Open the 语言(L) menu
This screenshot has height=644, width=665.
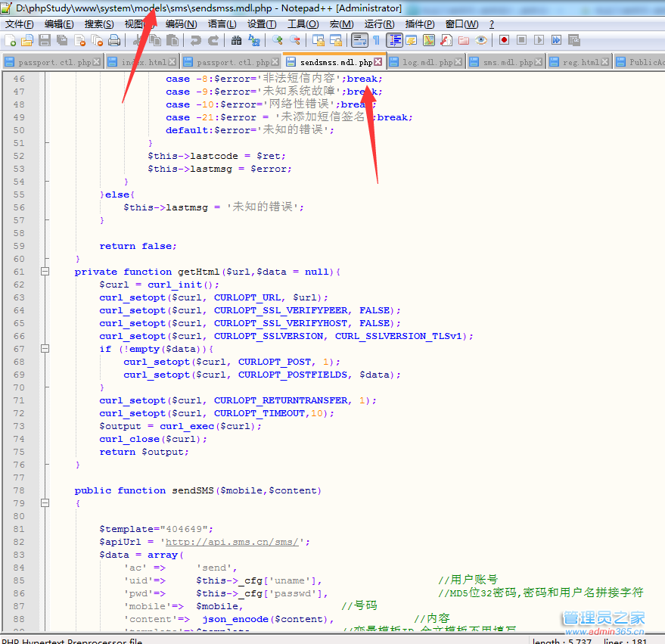(x=222, y=24)
